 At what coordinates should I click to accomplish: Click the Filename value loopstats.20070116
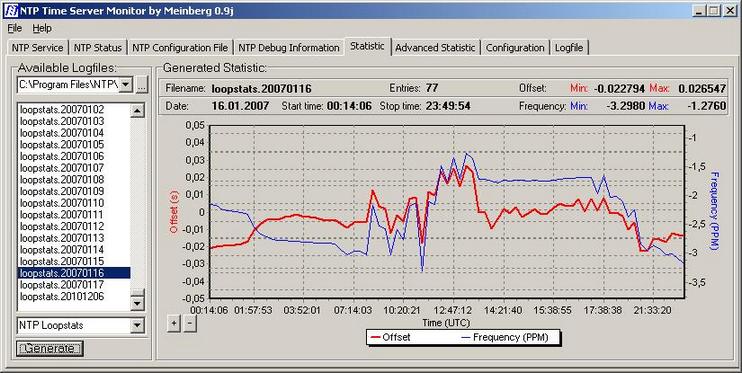[x=261, y=89]
